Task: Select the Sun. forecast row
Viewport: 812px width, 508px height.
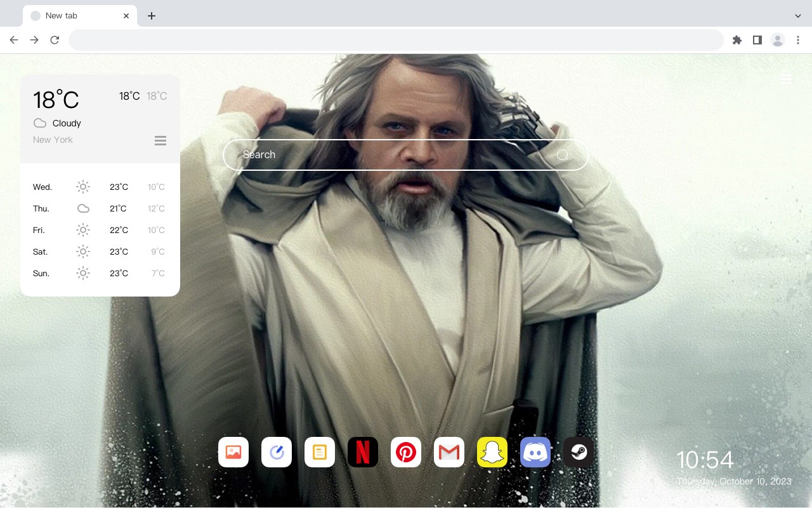Action: 100,273
